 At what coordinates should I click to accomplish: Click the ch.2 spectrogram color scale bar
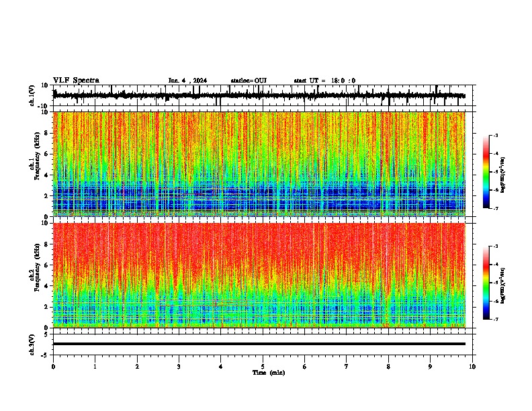coord(486,283)
